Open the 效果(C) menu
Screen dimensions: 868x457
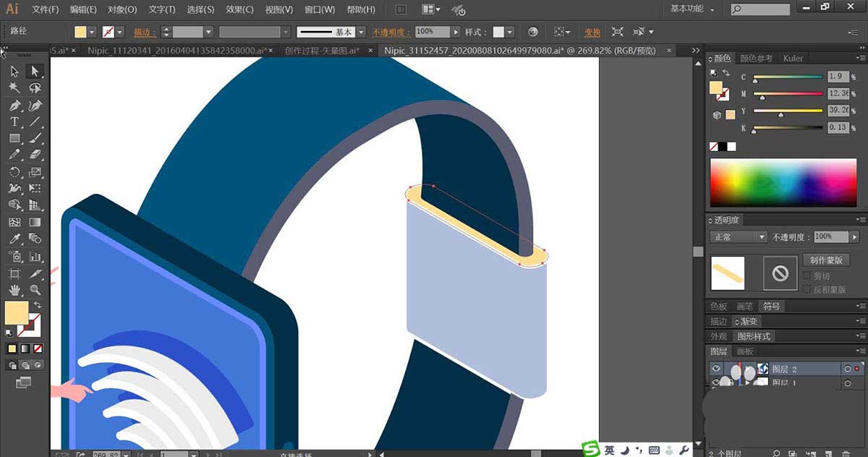click(x=239, y=9)
